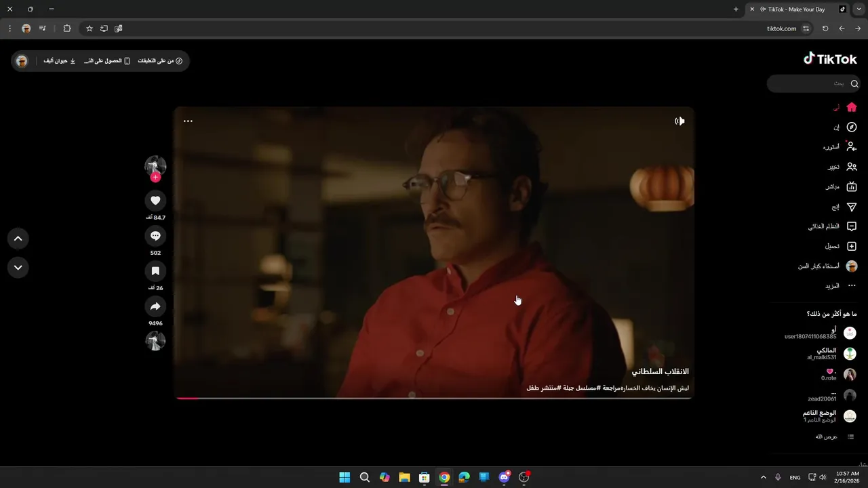Screen dimensions: 868x488
Task: Go to previous video up arrow
Action: 18,239
